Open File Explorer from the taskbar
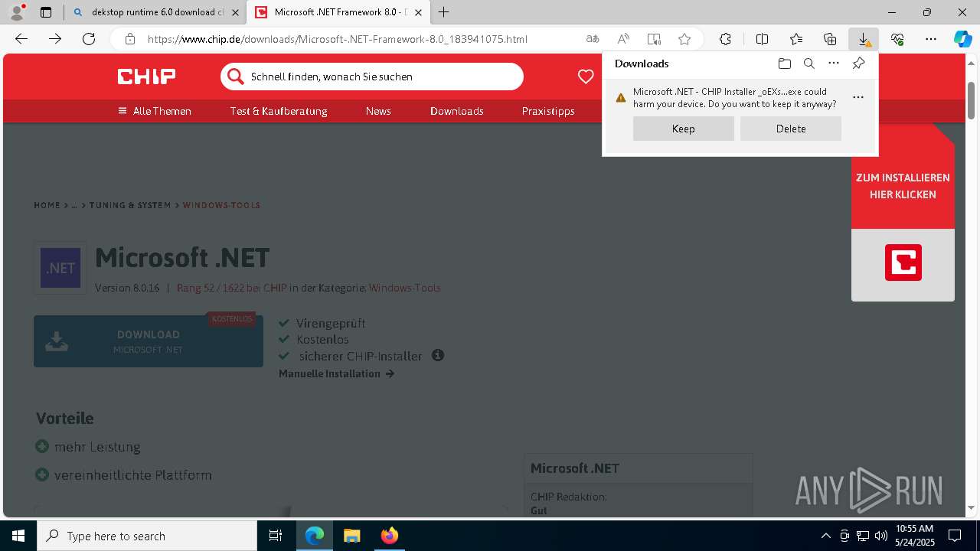Viewport: 980px width, 551px height. [x=351, y=536]
